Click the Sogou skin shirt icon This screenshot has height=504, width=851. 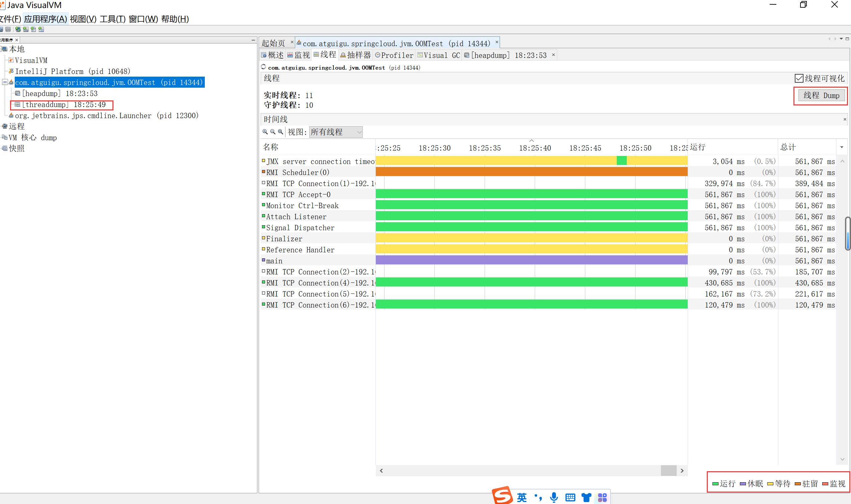[586, 498]
